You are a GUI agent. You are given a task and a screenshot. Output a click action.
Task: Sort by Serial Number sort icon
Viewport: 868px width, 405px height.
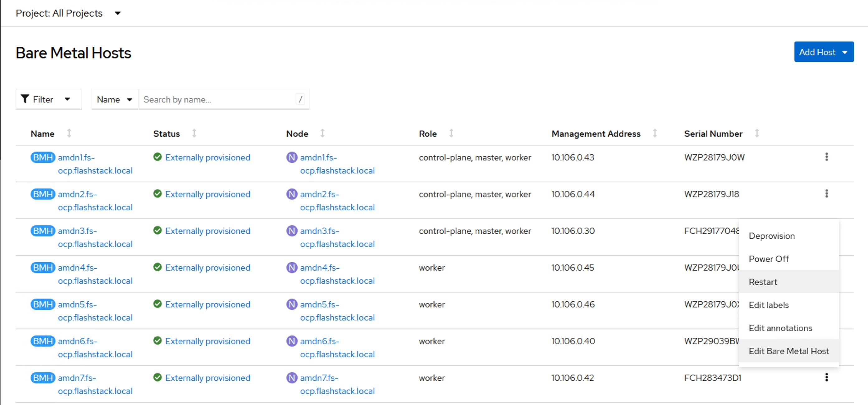tap(757, 134)
